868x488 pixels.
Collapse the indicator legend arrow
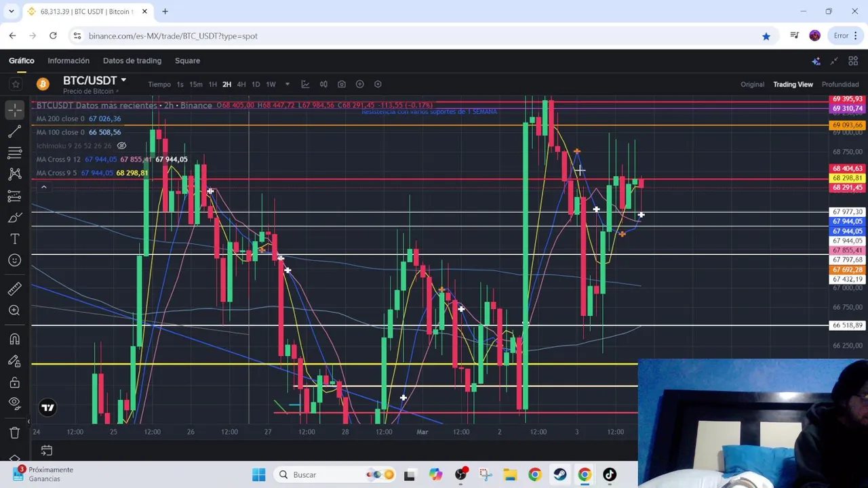coord(43,187)
